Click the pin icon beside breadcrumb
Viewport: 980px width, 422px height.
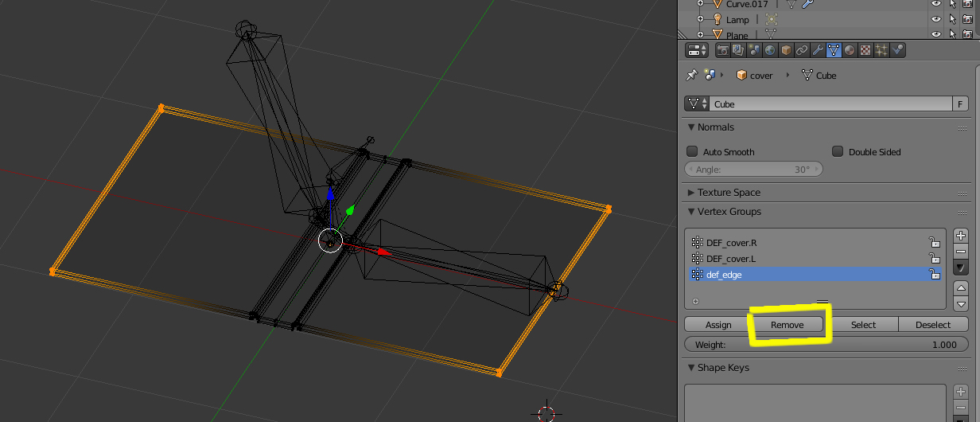pyautogui.click(x=691, y=76)
